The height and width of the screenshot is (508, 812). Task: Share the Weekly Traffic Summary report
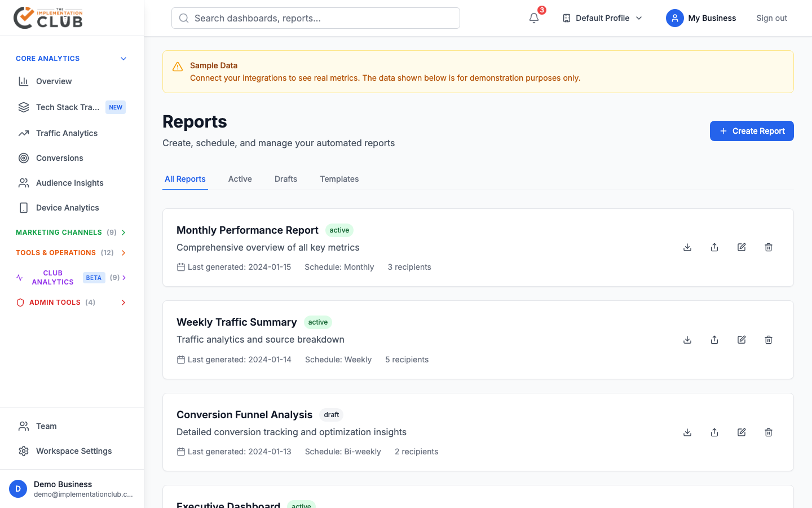click(714, 340)
